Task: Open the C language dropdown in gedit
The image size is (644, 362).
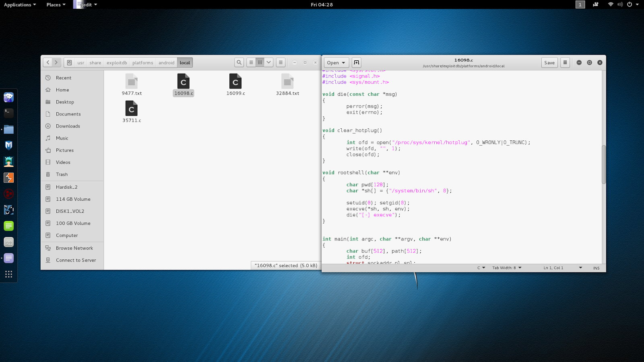Action: pos(480,267)
